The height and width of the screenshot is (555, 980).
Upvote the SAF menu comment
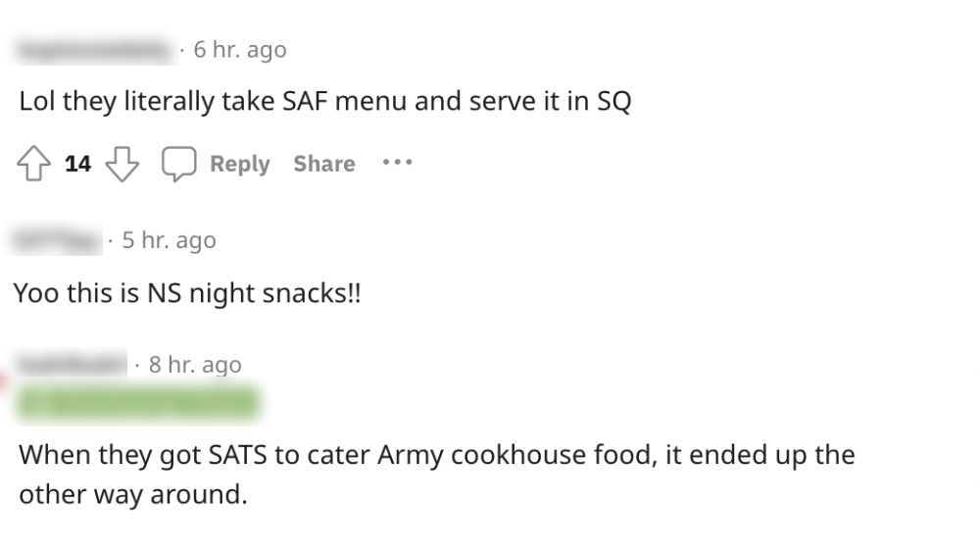pos(34,164)
